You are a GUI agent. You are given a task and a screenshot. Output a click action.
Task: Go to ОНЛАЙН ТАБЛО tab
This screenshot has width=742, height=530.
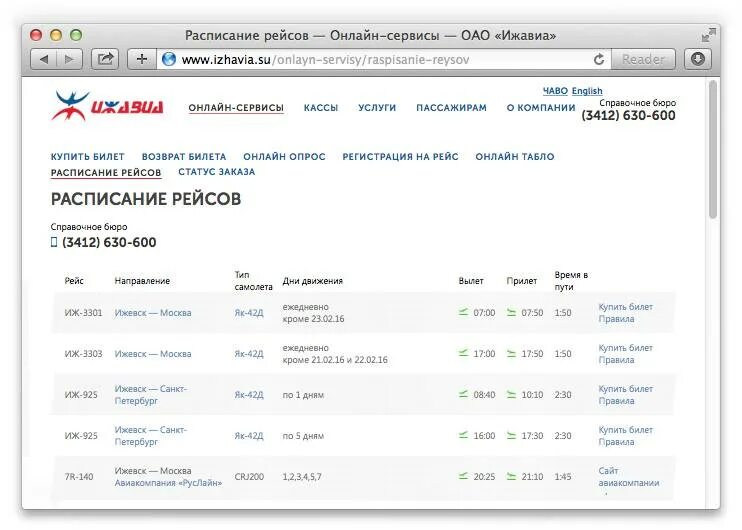pos(515,157)
